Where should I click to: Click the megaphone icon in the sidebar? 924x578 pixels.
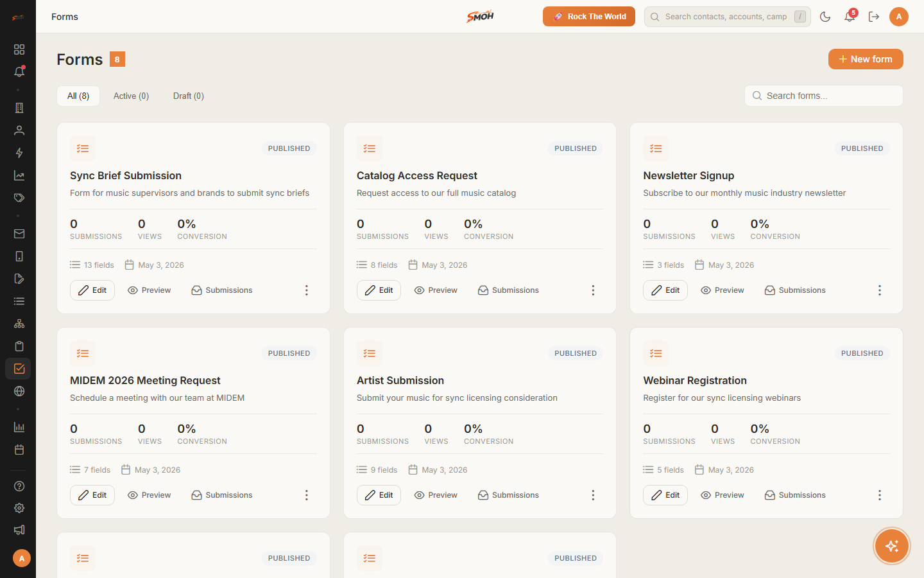pos(19,530)
